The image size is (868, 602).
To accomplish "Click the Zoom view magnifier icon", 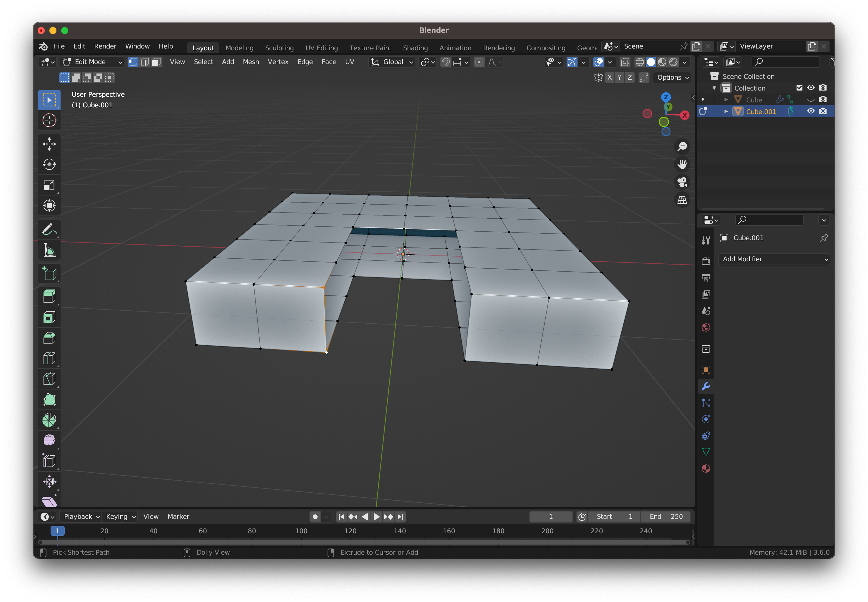I will coord(682,146).
